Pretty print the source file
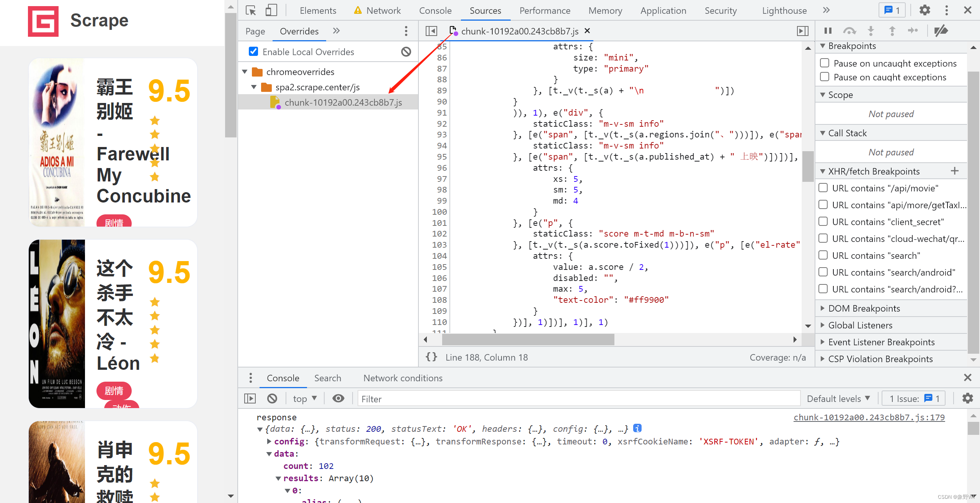This screenshot has width=980, height=503. coord(431,357)
